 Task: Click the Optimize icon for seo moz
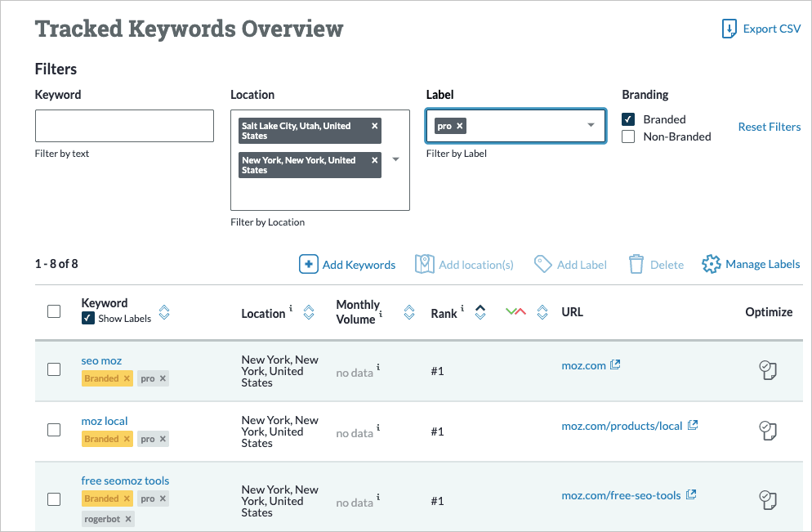coord(768,370)
